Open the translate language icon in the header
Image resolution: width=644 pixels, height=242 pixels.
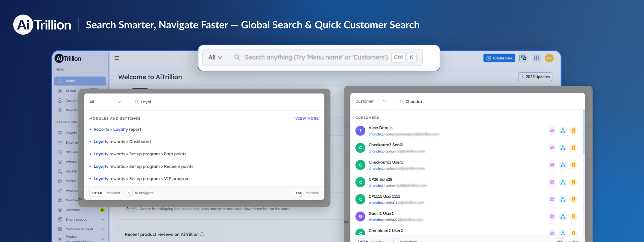[524, 58]
